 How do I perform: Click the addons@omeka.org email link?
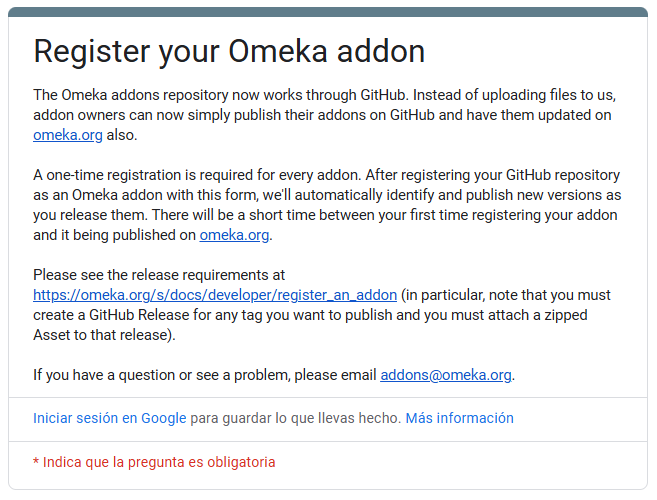[x=446, y=375]
